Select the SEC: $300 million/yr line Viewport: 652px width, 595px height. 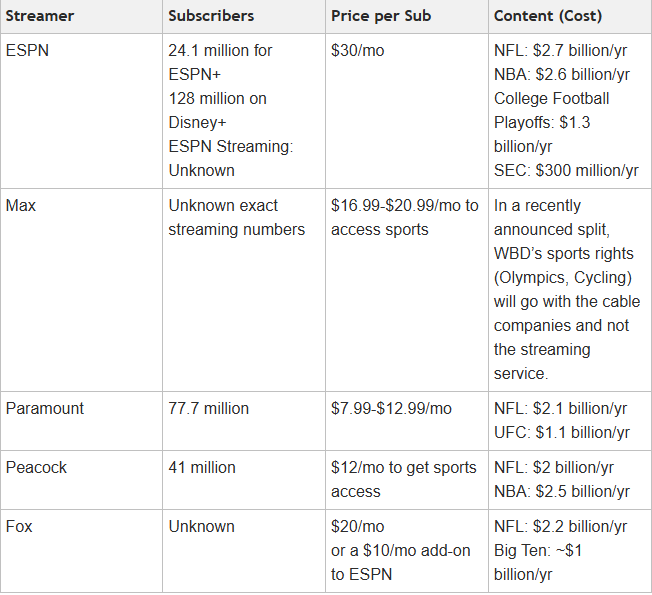[566, 170]
